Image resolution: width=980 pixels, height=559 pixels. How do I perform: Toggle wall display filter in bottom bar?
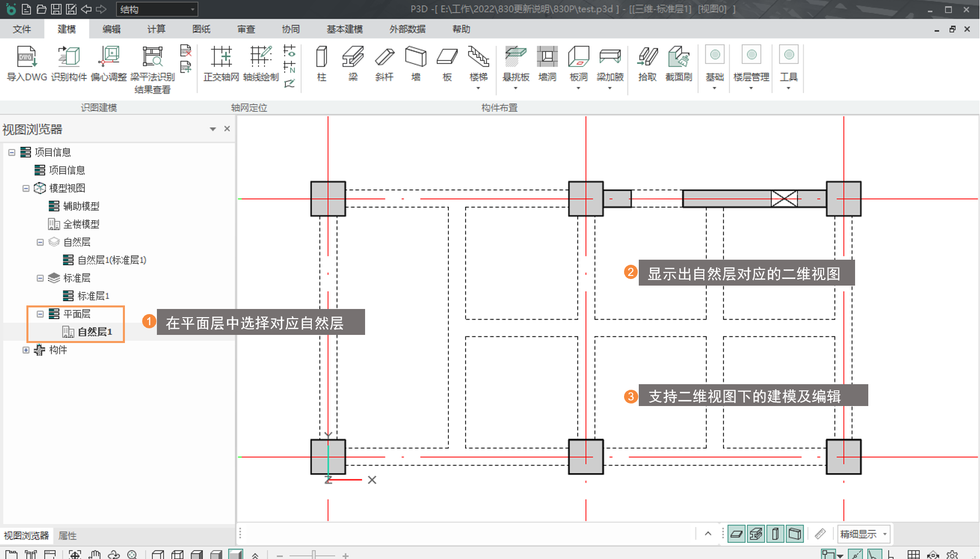795,534
